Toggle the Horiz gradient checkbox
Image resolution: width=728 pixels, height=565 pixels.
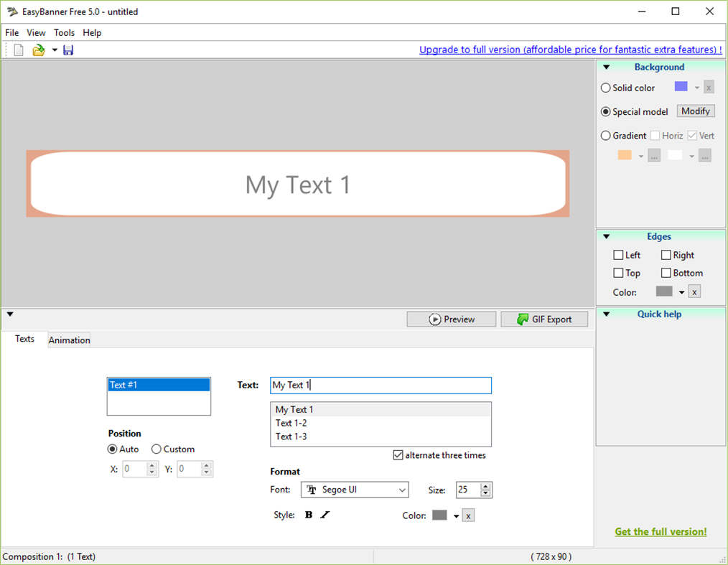click(x=655, y=136)
